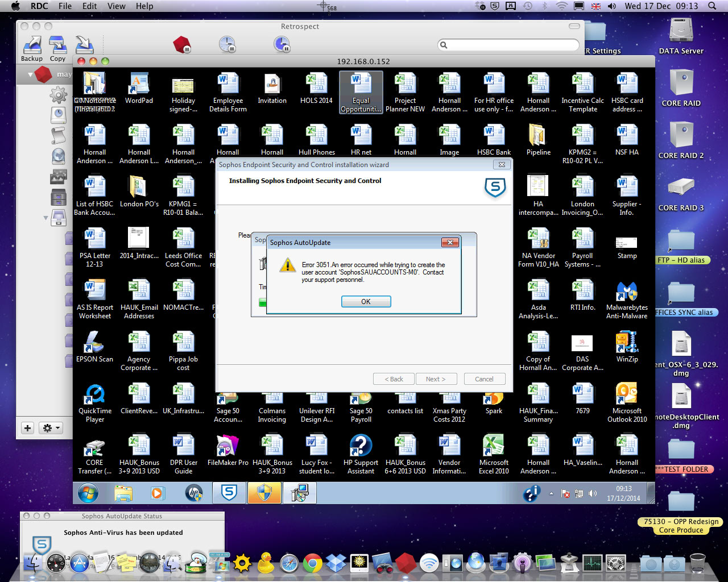The height and width of the screenshot is (582, 728).
Task: Open Microsoft Excel 2010 shortcut
Action: pyautogui.click(x=494, y=455)
